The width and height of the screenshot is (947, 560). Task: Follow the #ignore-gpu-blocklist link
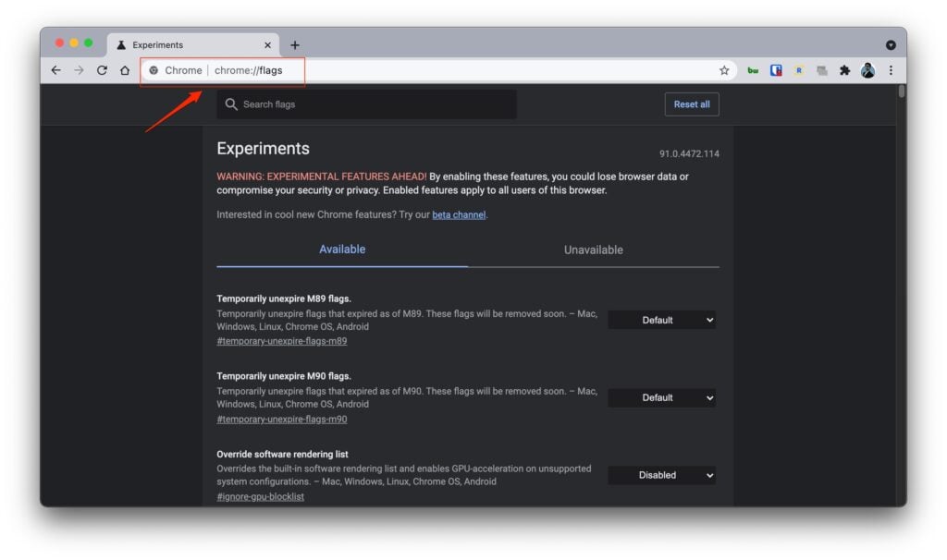(x=260, y=496)
